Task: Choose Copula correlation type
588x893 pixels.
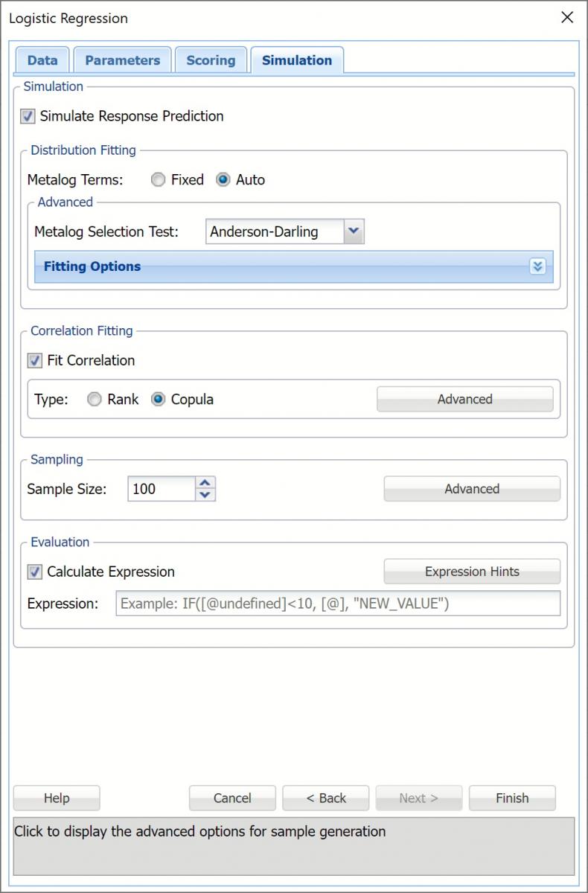Action: [158, 400]
